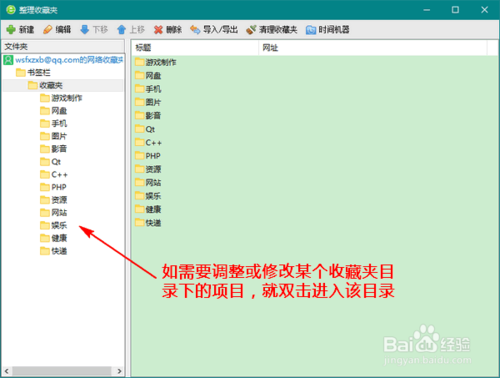This screenshot has height=378, width=500.
Task: Open 导入/导出 from the toolbar
Action: click(x=214, y=30)
